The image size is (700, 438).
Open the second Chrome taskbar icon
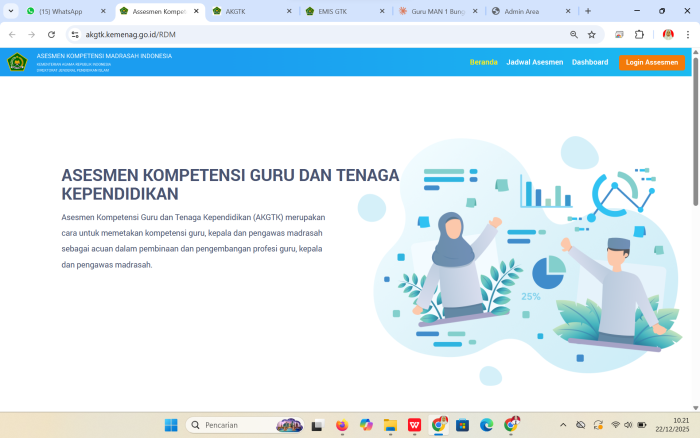click(511, 425)
